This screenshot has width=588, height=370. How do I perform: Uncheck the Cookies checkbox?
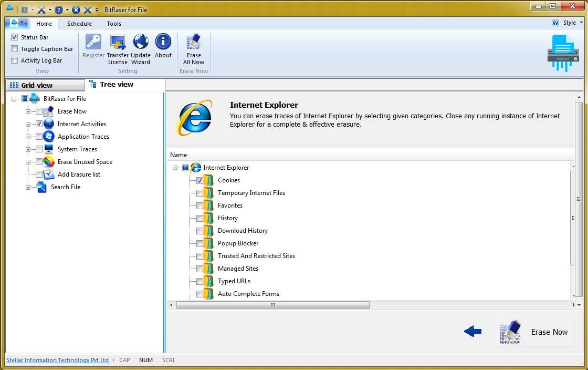click(199, 180)
